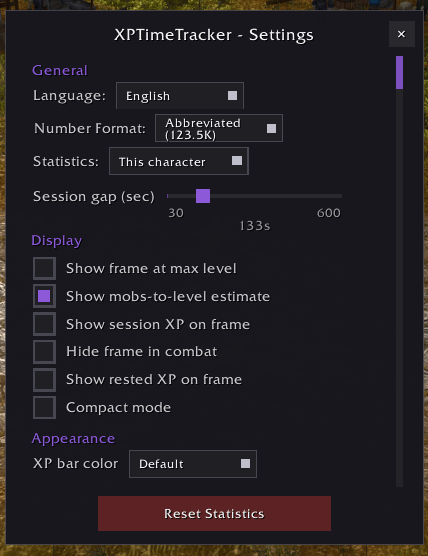Image resolution: width=428 pixels, height=556 pixels.
Task: Tick the Hide frame in combat checkbox
Action: pos(44,352)
